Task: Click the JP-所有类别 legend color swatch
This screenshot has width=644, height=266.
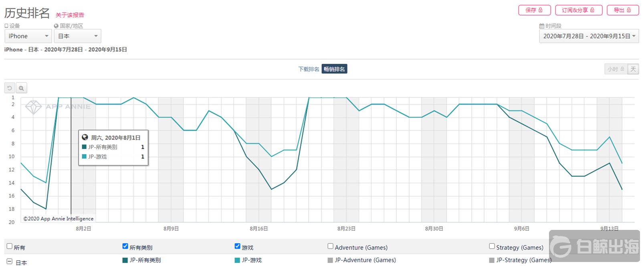Action: [125, 260]
